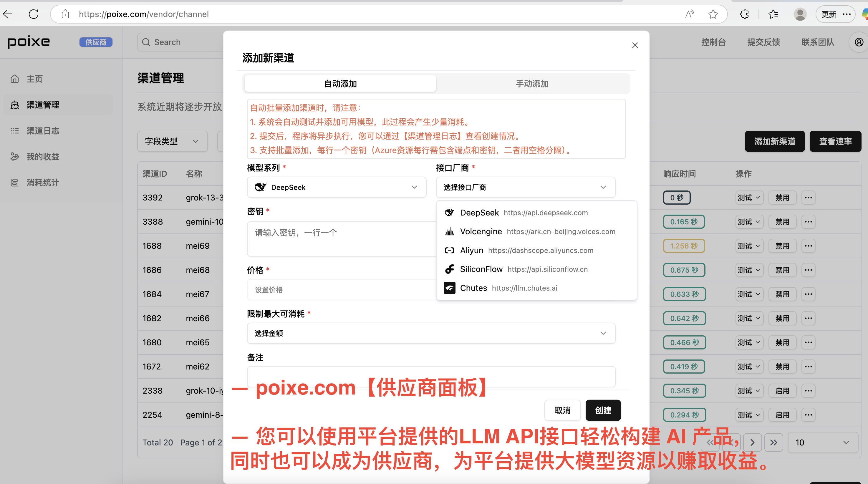Jump to the last page double arrow
Image resolution: width=868 pixels, height=484 pixels.
[774, 442]
